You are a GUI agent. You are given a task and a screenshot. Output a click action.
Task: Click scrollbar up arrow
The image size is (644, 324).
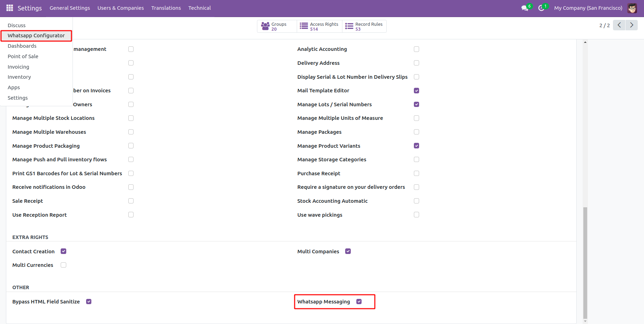tap(585, 42)
